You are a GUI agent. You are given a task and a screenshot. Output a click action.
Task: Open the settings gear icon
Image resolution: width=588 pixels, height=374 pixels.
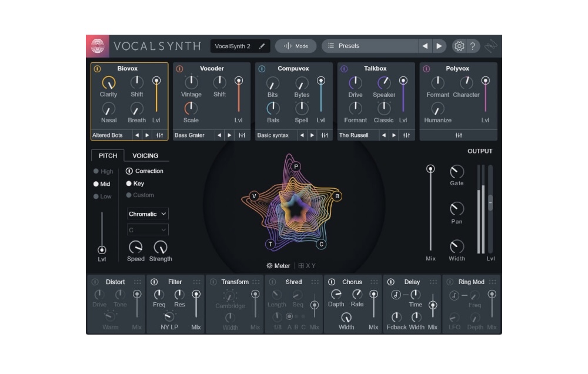(459, 46)
